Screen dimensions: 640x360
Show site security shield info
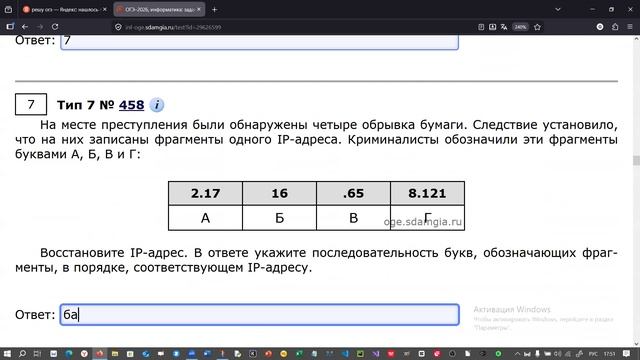click(118, 27)
